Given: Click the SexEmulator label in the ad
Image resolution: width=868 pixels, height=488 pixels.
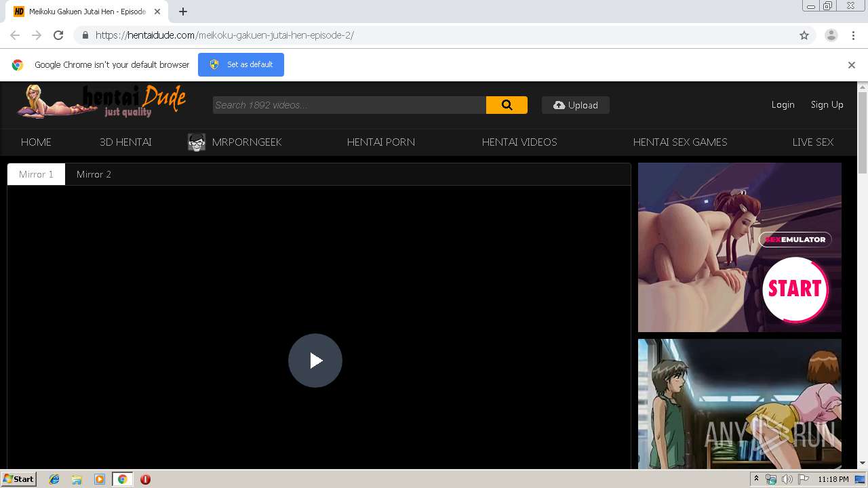Looking at the screenshot, I should 795,239.
